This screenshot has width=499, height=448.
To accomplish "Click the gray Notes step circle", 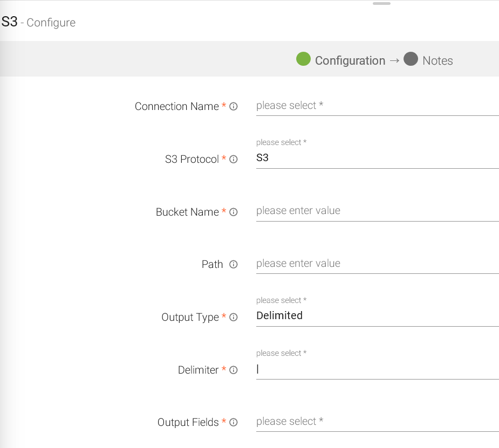I will 411,59.
